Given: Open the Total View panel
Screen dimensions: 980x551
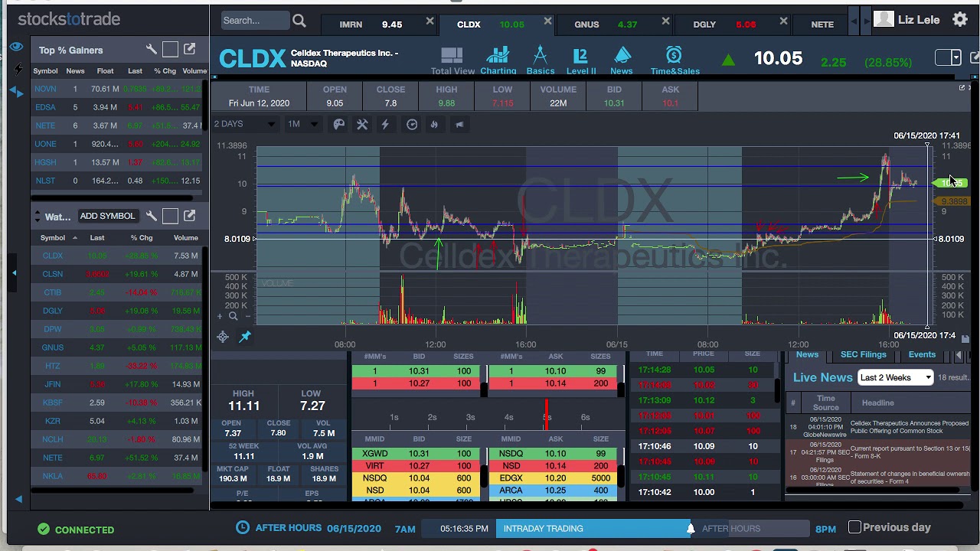Looking at the screenshot, I should pyautogui.click(x=452, y=61).
